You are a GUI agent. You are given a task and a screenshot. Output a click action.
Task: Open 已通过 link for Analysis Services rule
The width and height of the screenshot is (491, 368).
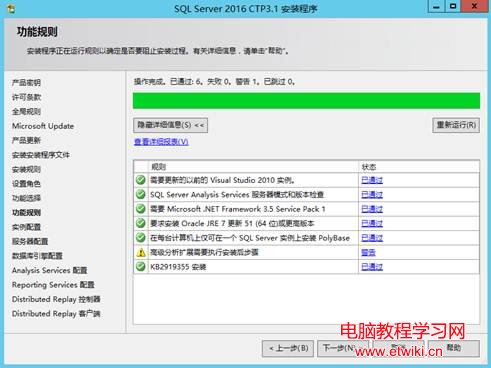(x=372, y=194)
